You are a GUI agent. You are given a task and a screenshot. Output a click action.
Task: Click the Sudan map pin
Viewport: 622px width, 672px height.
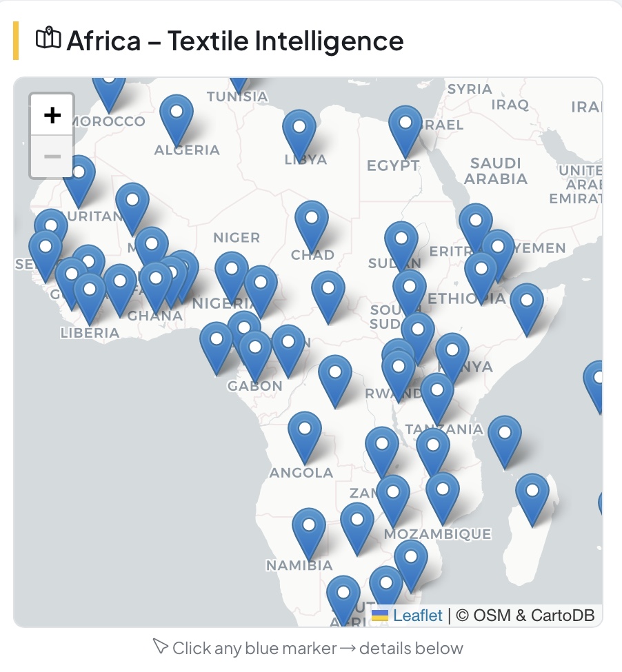401,244
